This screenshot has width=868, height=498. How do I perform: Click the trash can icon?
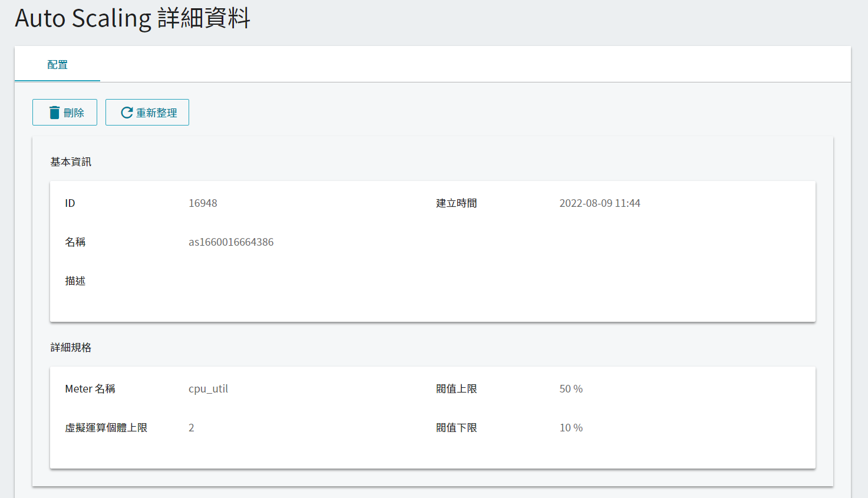tap(55, 113)
